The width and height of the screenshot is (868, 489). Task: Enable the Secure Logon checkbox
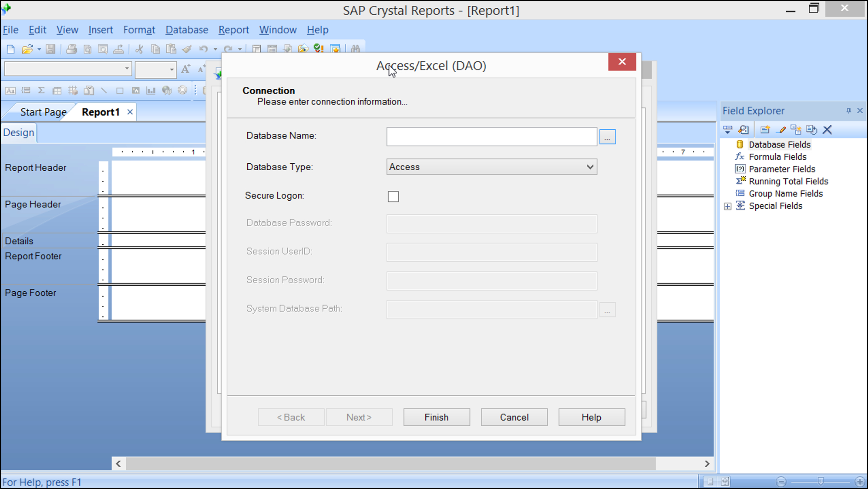coord(393,196)
